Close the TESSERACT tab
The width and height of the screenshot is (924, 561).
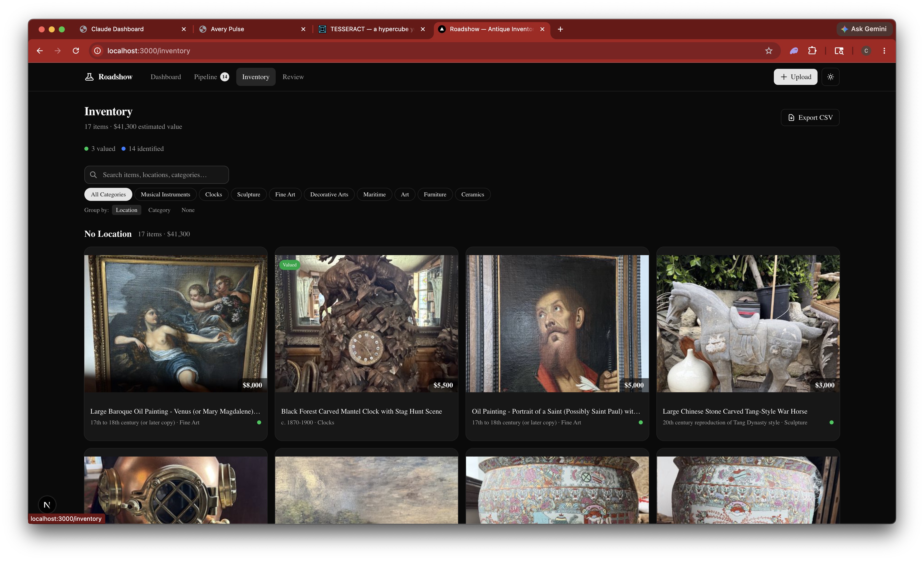(423, 29)
